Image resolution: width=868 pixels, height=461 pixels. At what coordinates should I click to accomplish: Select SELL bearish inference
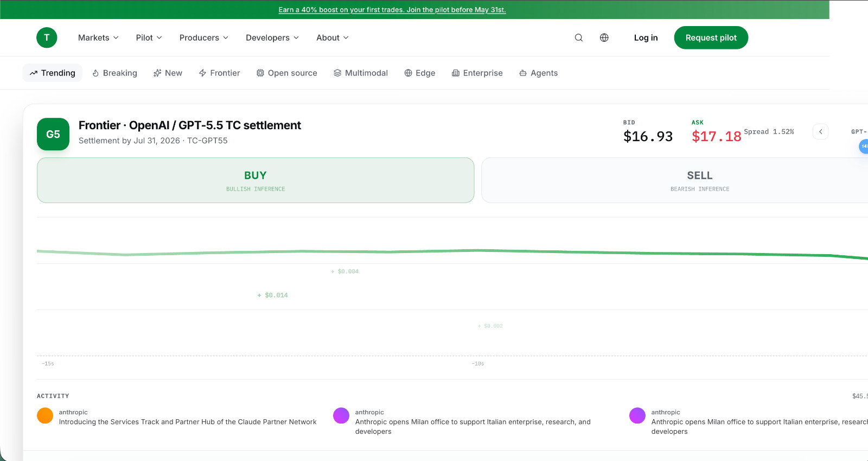[x=675, y=180]
